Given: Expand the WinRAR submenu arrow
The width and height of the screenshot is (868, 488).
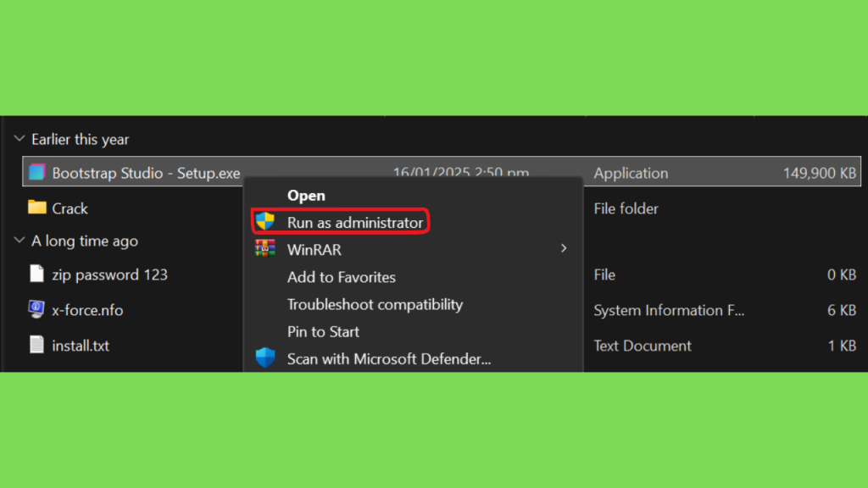Looking at the screenshot, I should [564, 249].
